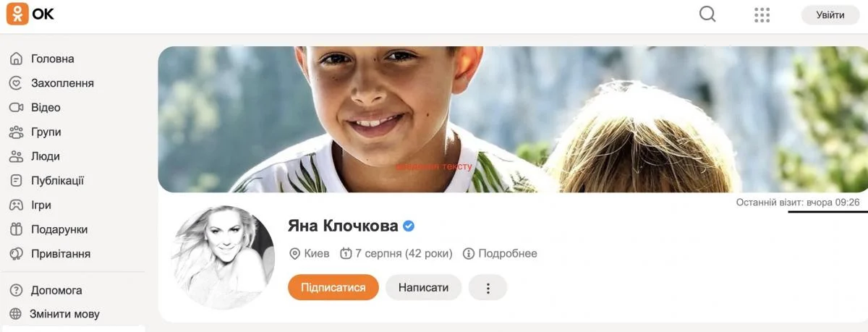Open Яна Клочкова profile avatar photo

click(x=224, y=257)
